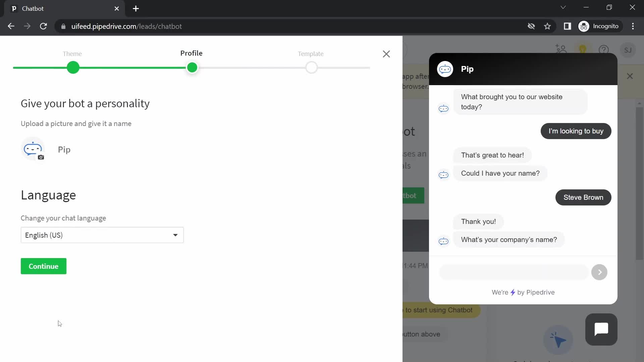Click the Pip chatbot avatar icon
The height and width of the screenshot is (362, 644).
click(33, 149)
